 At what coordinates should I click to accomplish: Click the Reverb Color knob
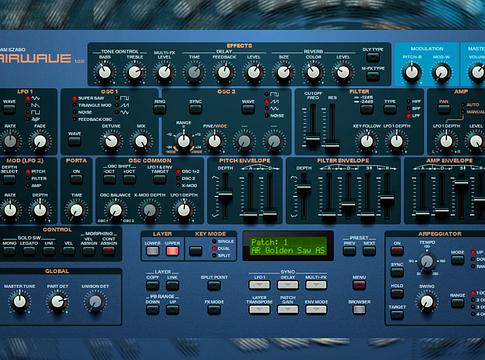313,72
